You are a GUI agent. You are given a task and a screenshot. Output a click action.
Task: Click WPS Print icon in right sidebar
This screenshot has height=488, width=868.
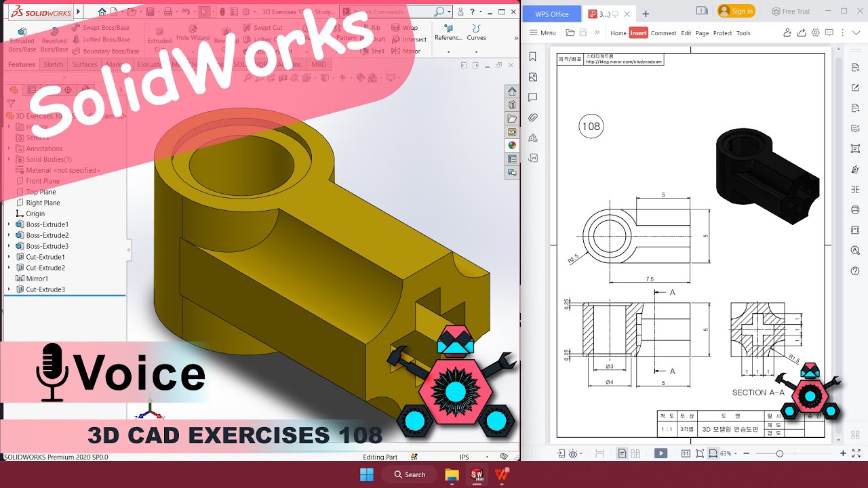pos(855,209)
